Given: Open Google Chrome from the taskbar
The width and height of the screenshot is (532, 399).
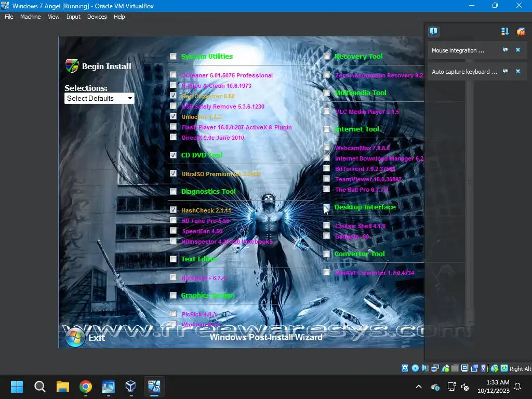Looking at the screenshot, I should pyautogui.click(x=86, y=386).
